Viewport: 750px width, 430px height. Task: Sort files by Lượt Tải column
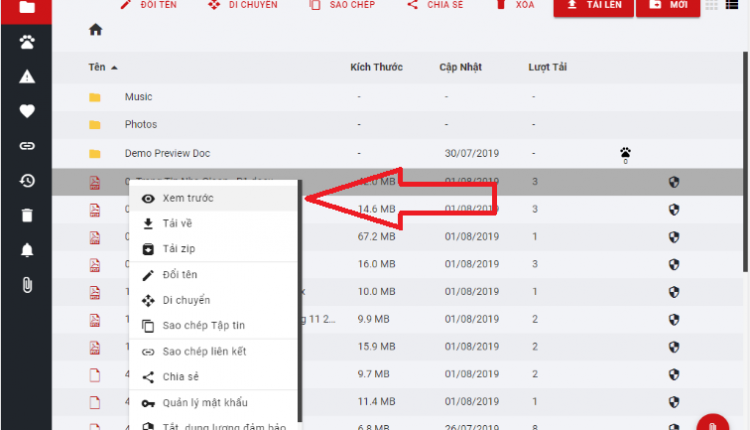547,67
